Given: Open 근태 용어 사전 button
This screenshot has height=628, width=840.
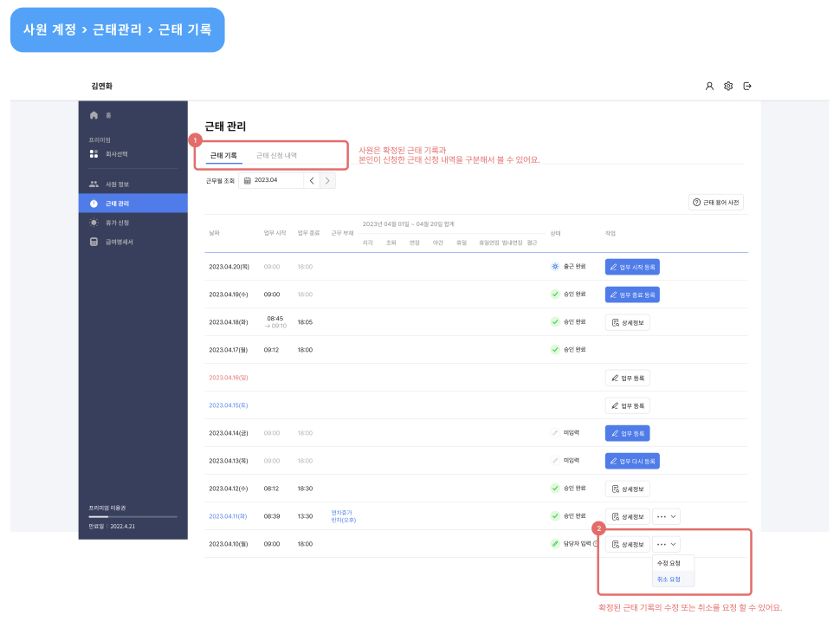Looking at the screenshot, I should [x=715, y=203].
